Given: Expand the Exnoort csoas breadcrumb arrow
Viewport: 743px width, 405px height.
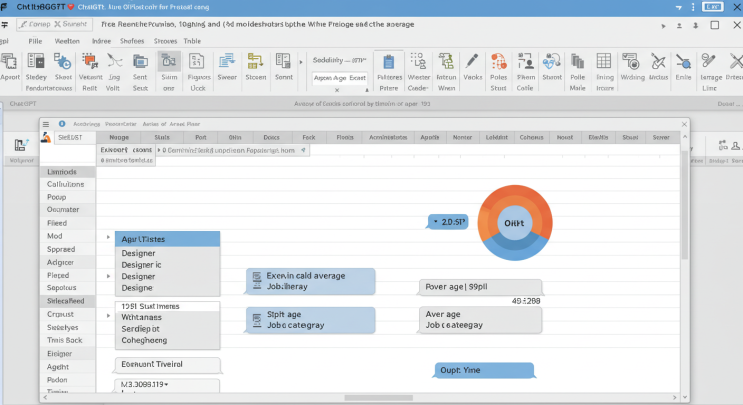Looking at the screenshot, I should coord(159,150).
